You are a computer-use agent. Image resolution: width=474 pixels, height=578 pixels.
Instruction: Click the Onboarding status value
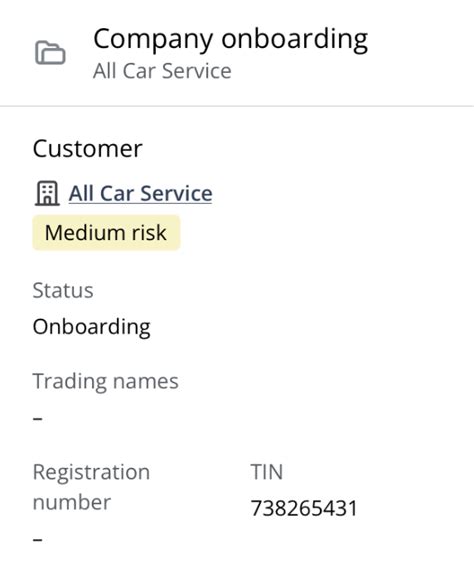[x=91, y=327]
